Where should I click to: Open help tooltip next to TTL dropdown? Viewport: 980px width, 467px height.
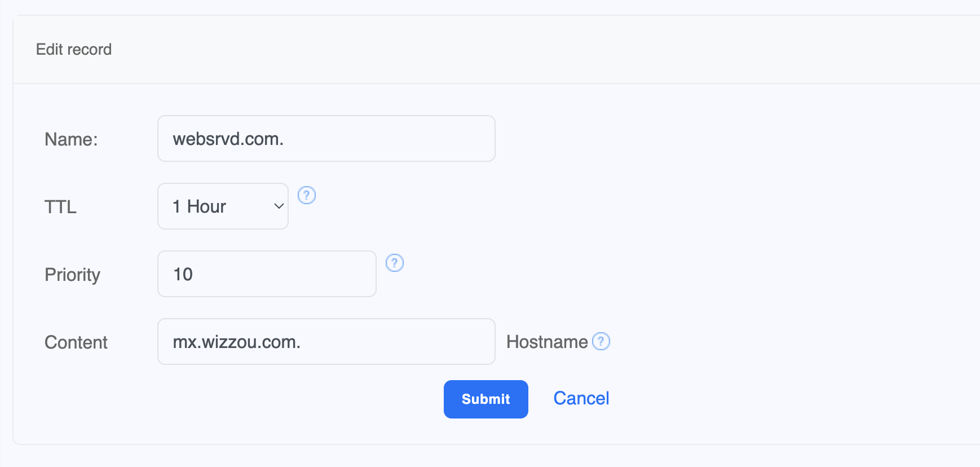click(306, 195)
